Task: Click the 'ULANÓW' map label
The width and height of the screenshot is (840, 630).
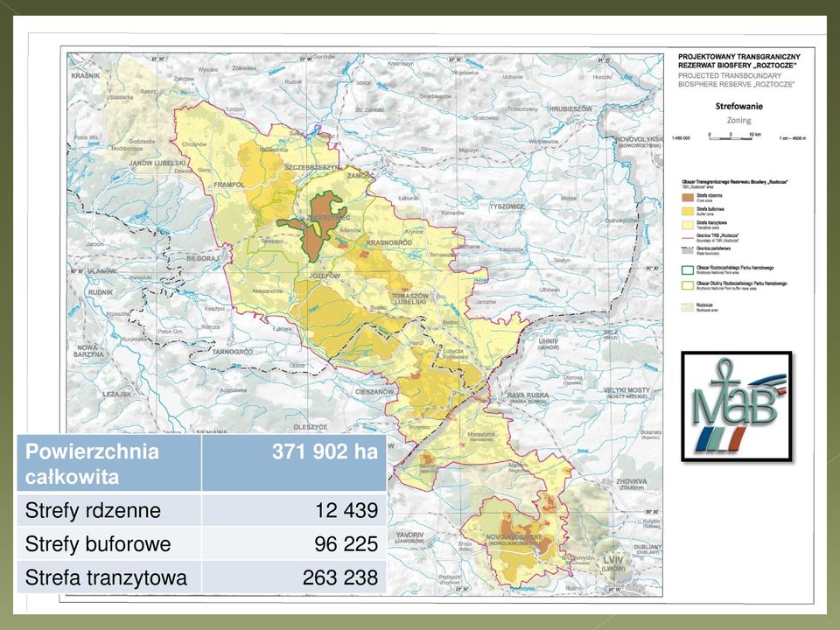Action: point(101,271)
